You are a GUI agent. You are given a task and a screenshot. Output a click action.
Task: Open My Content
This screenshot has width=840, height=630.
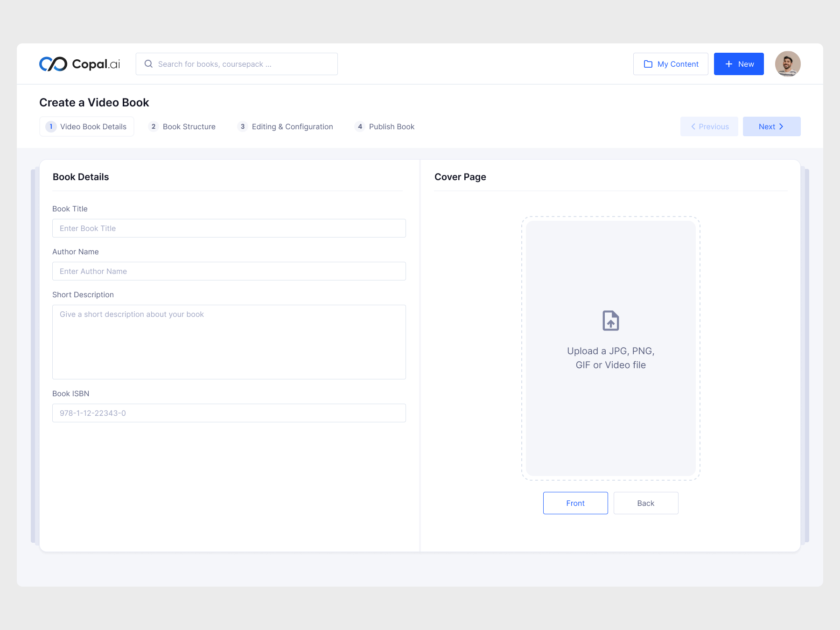click(x=671, y=64)
